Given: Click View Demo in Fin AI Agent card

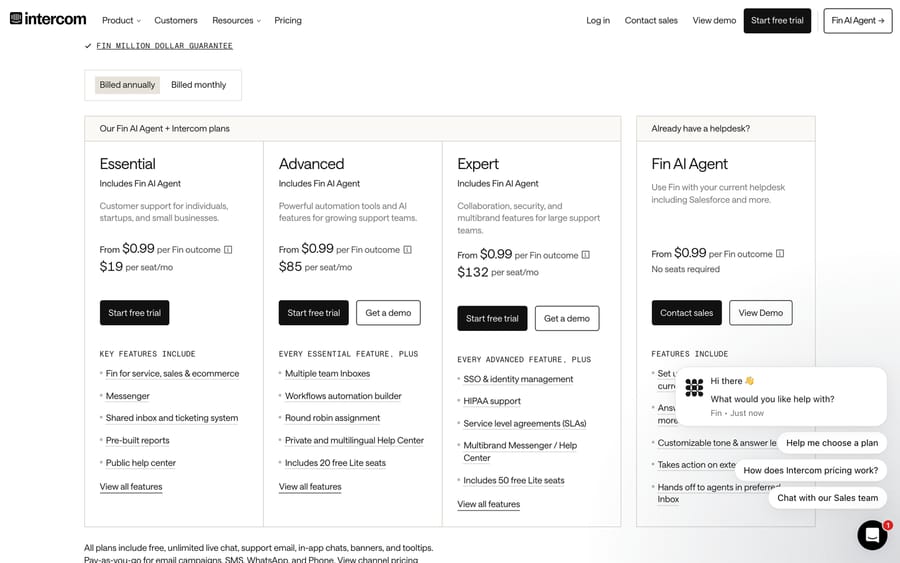Looking at the screenshot, I should tap(761, 313).
